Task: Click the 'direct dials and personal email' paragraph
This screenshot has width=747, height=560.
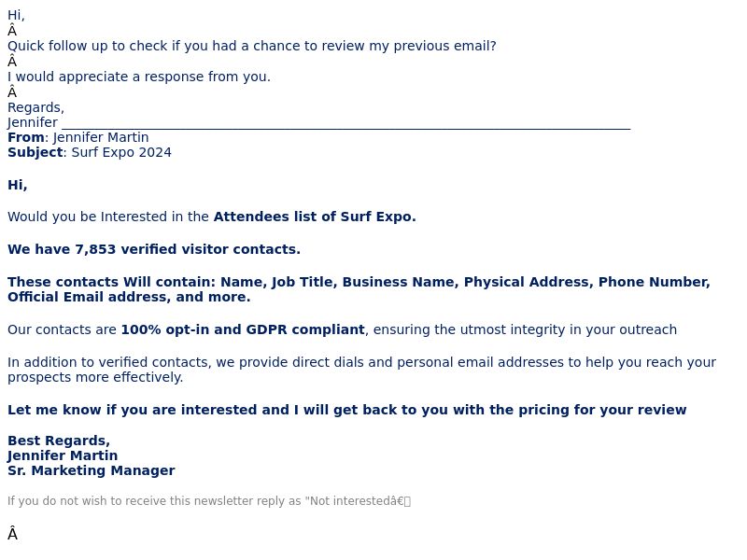Action: (x=361, y=370)
